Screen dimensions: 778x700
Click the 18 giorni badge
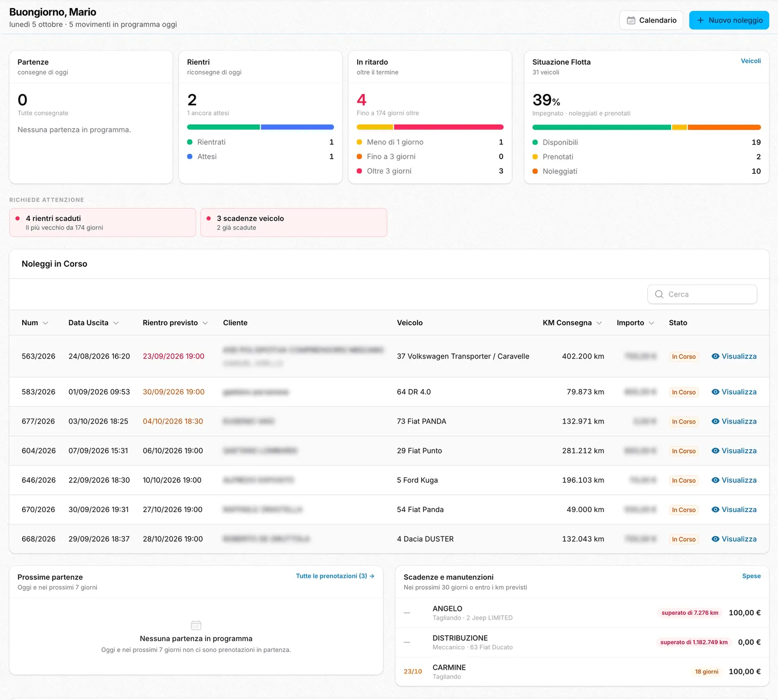click(707, 672)
